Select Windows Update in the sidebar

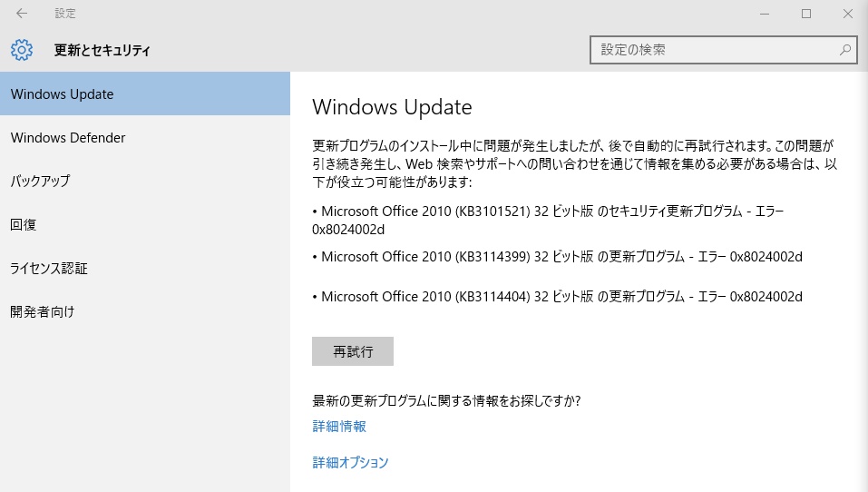tap(145, 93)
